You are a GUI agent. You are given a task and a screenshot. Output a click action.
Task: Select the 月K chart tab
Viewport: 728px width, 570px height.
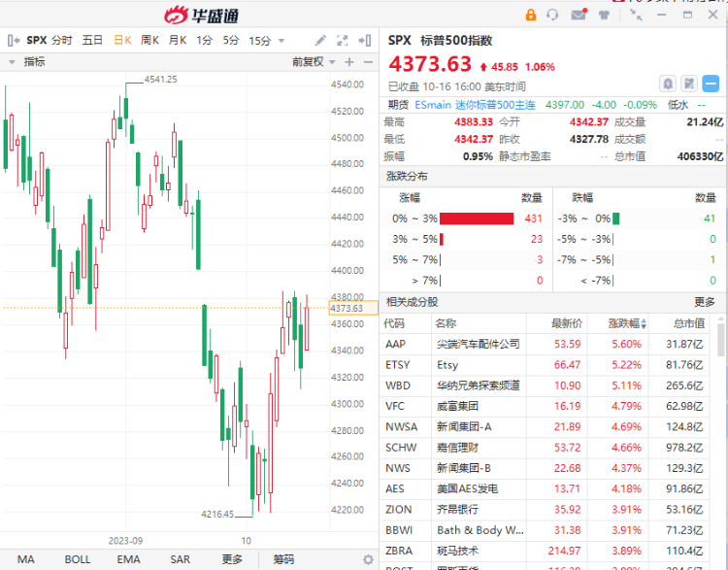tap(178, 41)
